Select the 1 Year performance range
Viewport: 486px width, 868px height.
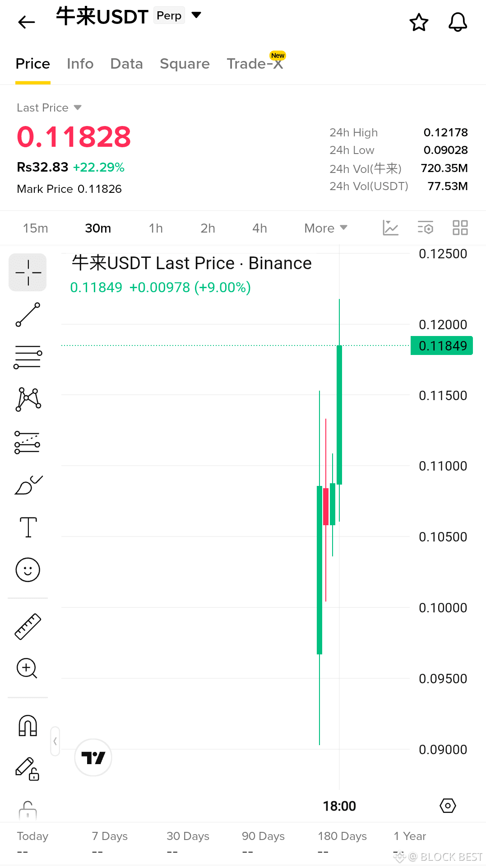pyautogui.click(x=410, y=843)
